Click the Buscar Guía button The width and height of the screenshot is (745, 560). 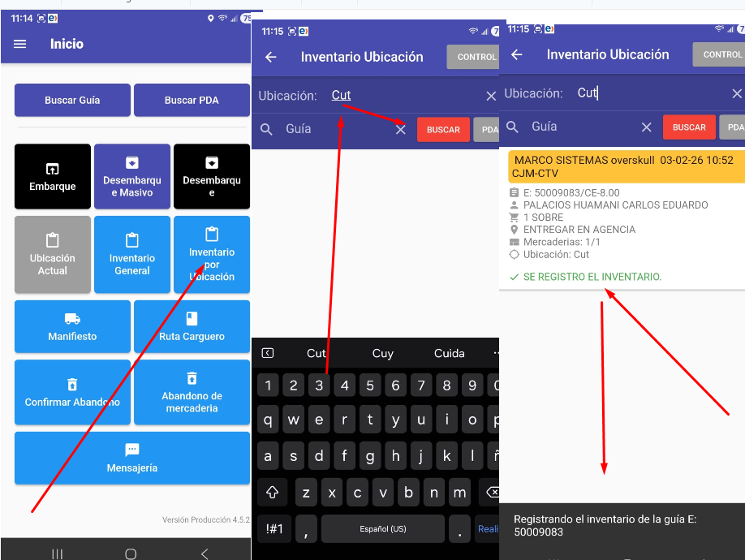[72, 100]
